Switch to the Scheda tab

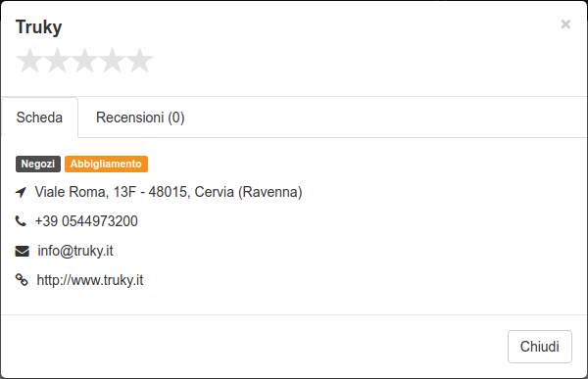click(40, 118)
